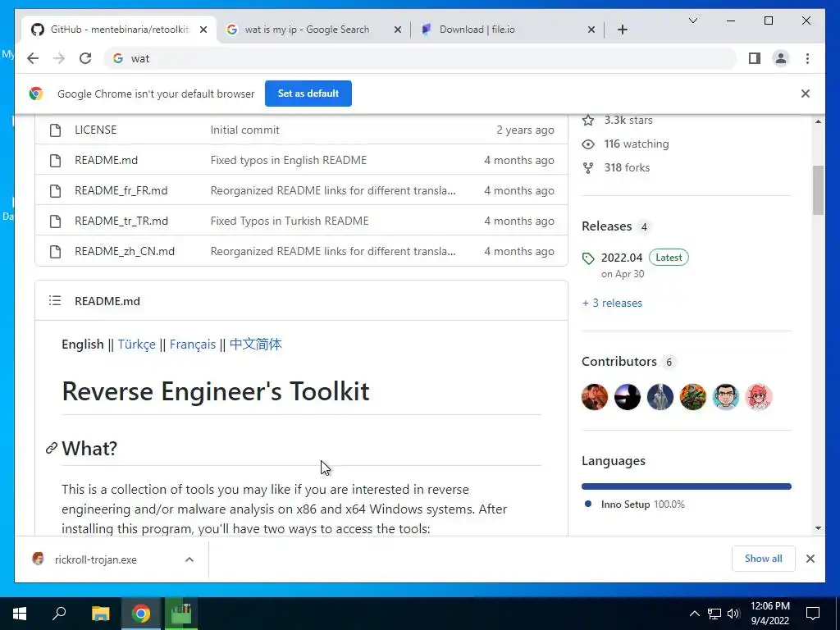View the 3.3k stars link
Image resolution: width=840 pixels, height=630 pixels.
(x=617, y=120)
